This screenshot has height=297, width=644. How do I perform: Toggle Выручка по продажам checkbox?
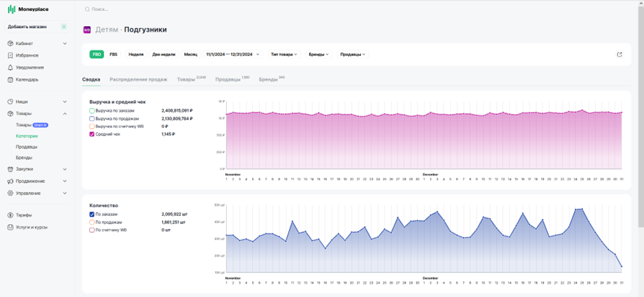coord(92,119)
